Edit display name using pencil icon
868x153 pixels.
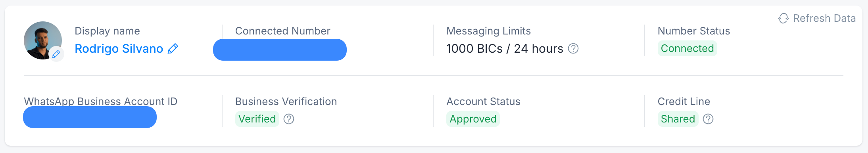(x=173, y=49)
